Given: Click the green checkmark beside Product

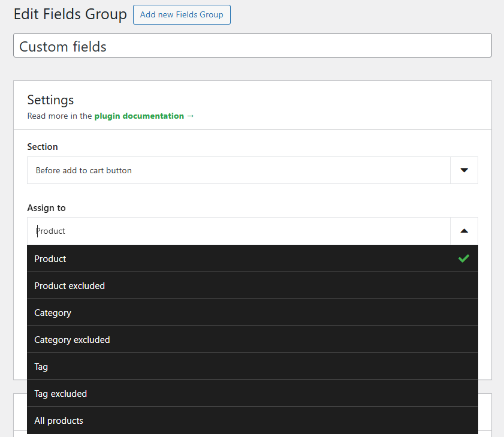Looking at the screenshot, I should click(x=463, y=259).
